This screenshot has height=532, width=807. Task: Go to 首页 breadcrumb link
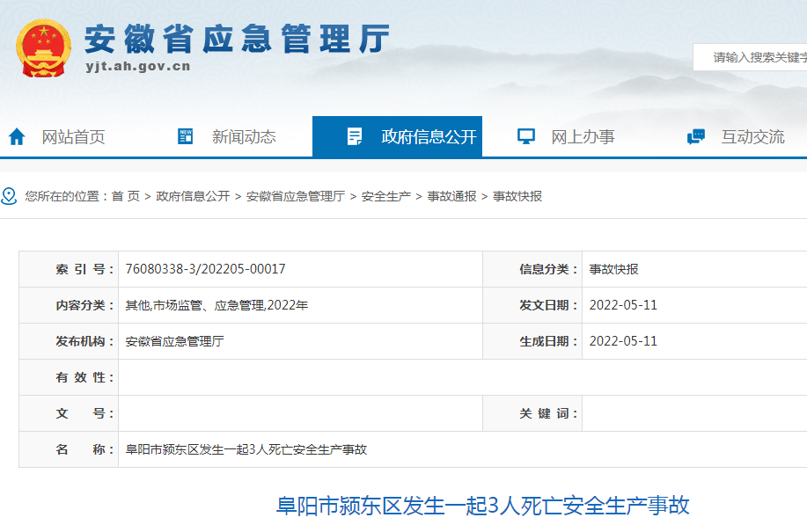click(126, 196)
